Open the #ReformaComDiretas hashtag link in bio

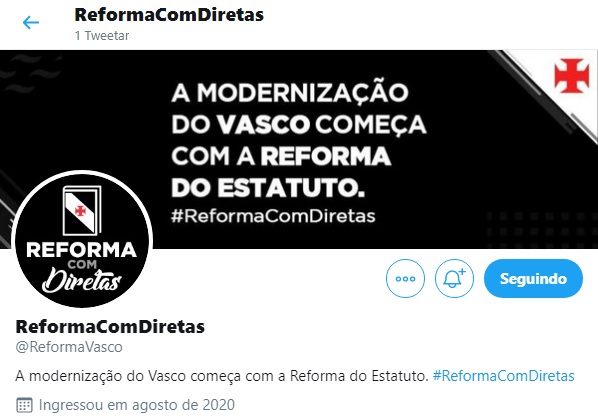tap(503, 376)
